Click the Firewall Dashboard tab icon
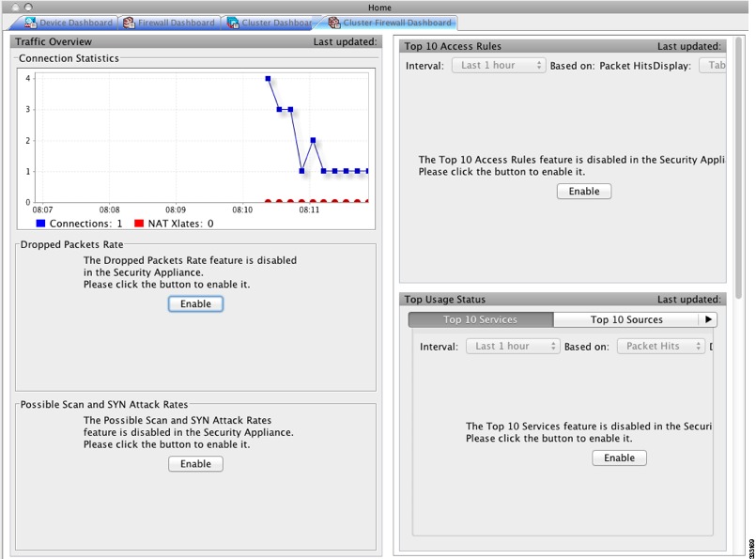The image size is (756, 559). [129, 23]
